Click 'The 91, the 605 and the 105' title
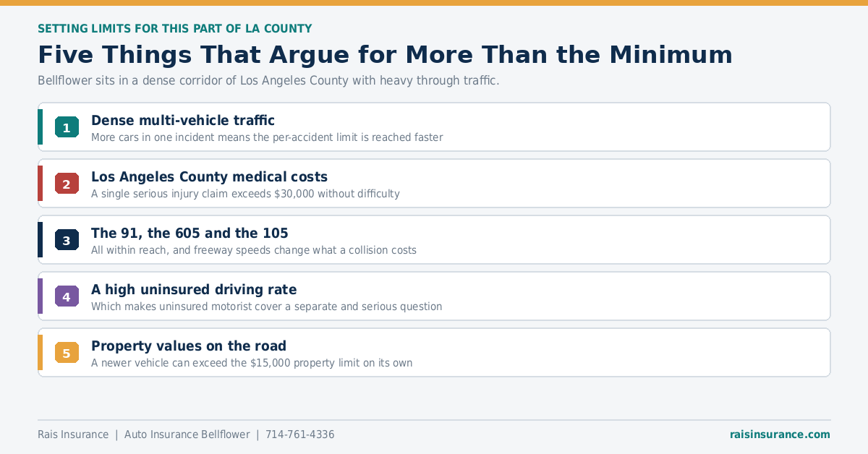 click(190, 233)
